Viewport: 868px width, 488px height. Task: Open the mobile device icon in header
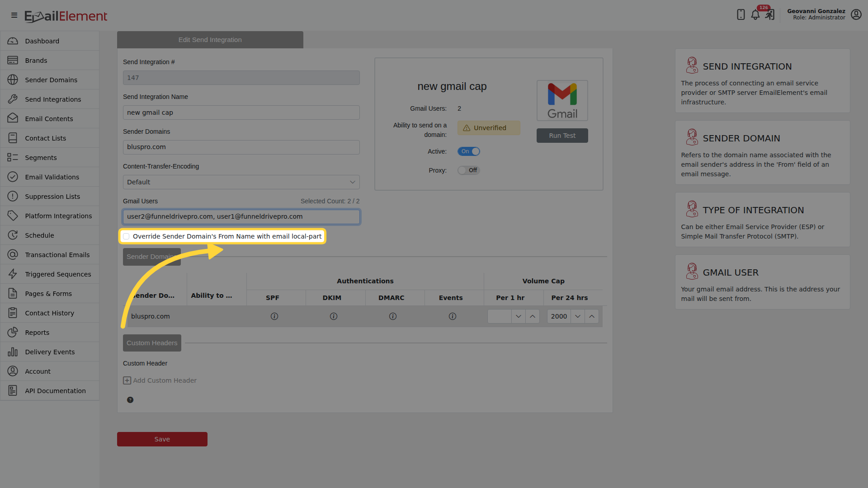[741, 14]
